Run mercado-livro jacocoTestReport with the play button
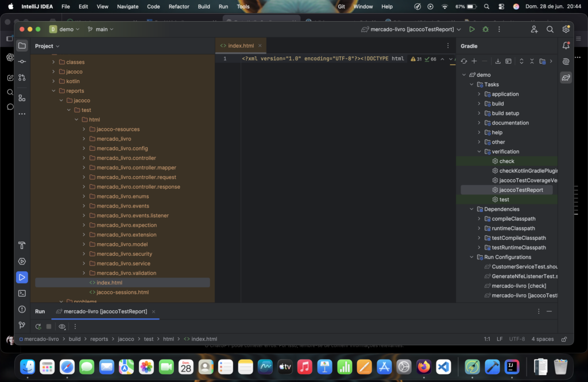Image resolution: width=588 pixels, height=382 pixels. click(472, 29)
